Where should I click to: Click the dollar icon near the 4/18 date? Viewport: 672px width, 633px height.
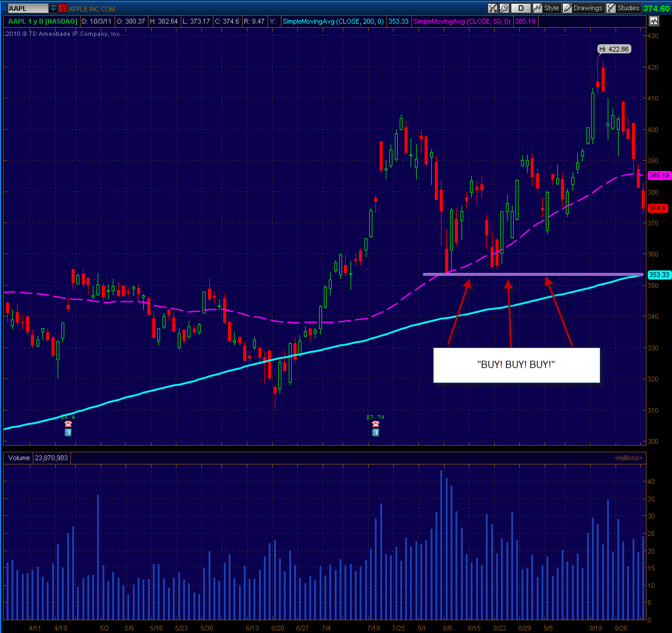pyautogui.click(x=68, y=432)
